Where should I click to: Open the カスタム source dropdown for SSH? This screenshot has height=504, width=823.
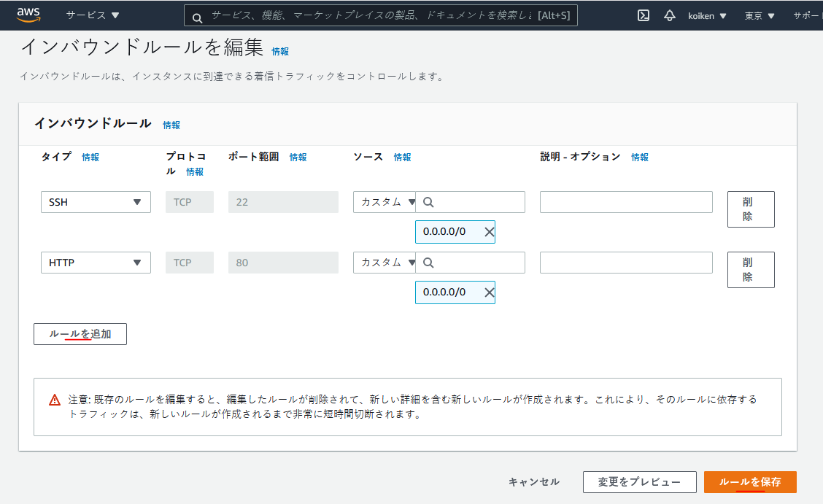click(x=385, y=201)
